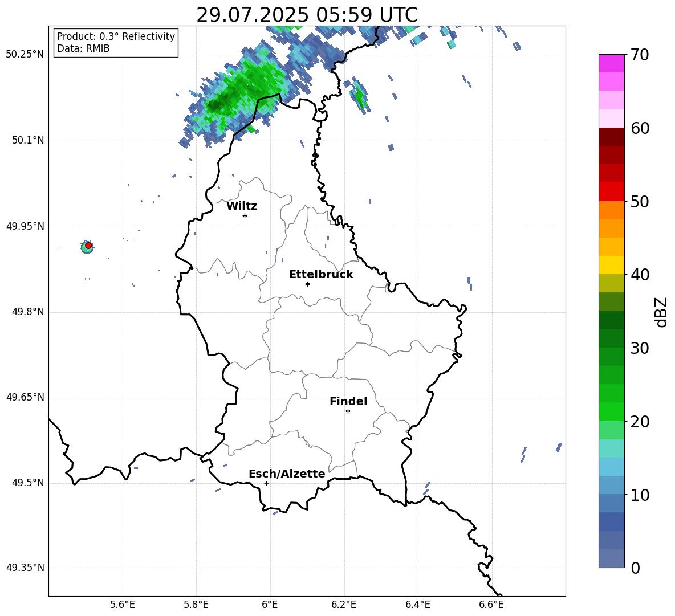The height and width of the screenshot is (616, 675).
Task: Click the 5.6°E longitude label
Action: click(123, 605)
